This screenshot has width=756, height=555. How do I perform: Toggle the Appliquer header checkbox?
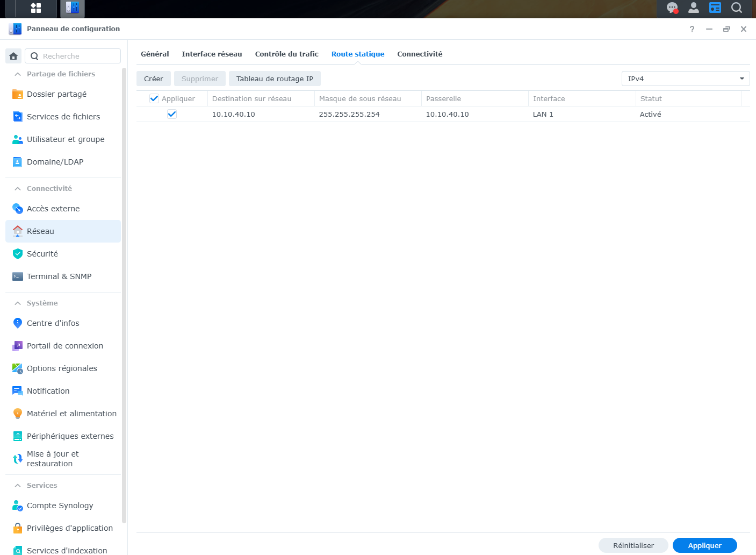[154, 98]
